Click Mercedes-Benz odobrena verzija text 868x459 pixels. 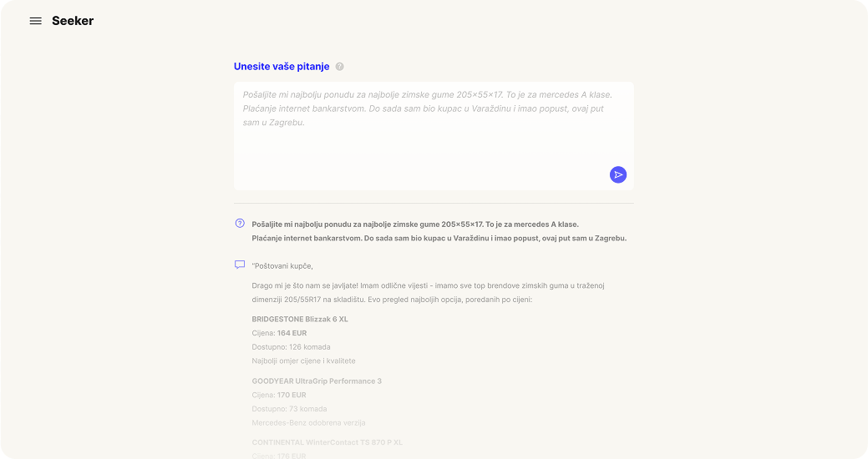point(308,423)
